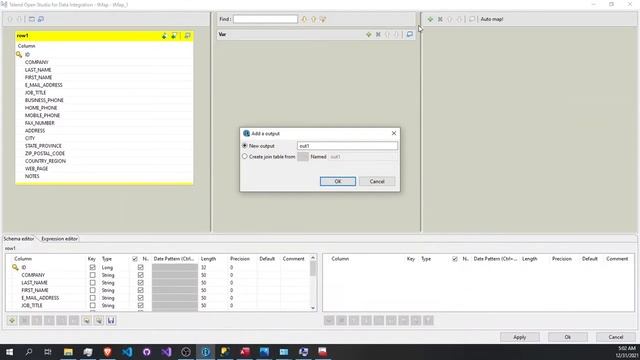Close the Add a output dialog

point(394,133)
